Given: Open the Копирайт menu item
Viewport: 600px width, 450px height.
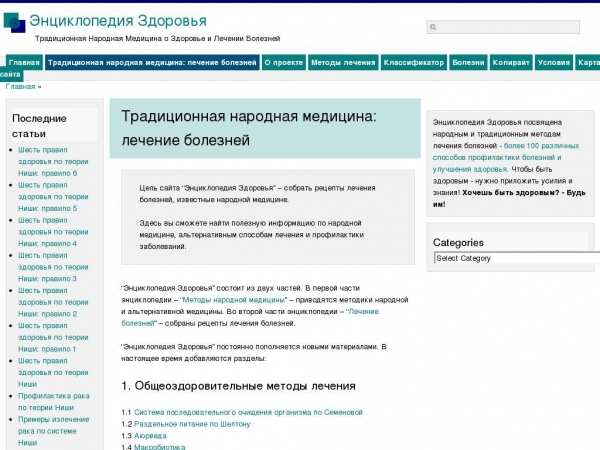Looking at the screenshot, I should [x=511, y=63].
